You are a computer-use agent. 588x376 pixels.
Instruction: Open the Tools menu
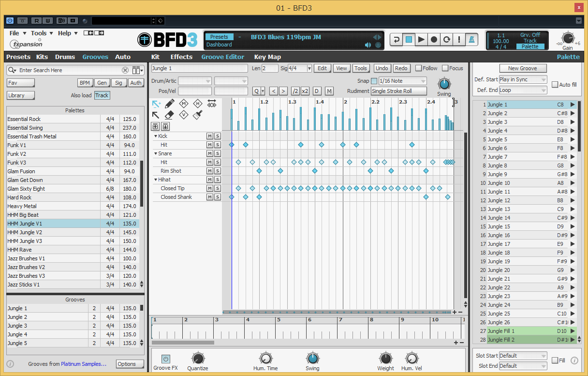coord(41,33)
